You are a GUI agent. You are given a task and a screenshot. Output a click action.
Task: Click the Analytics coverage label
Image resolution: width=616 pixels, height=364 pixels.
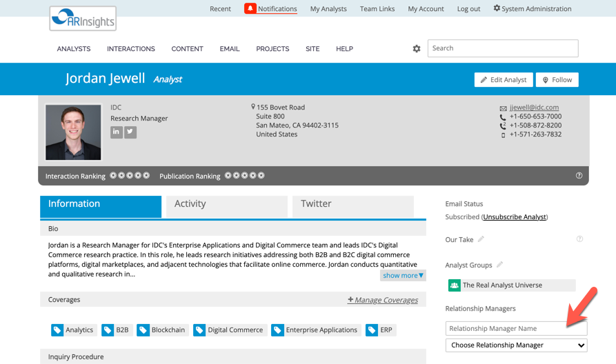pos(79,330)
